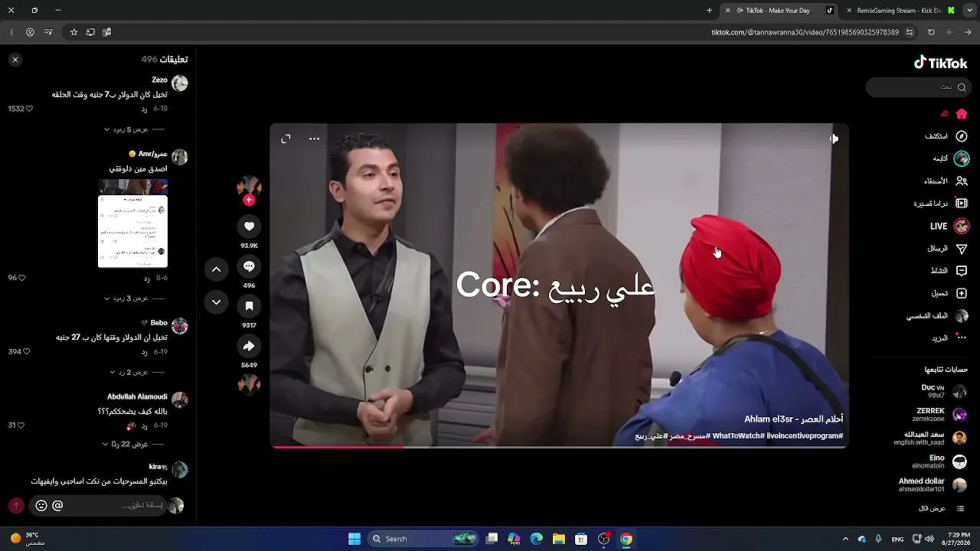Click the #WhatToWatch hashtag in the caption
980x551 pixels.
pos(737,436)
